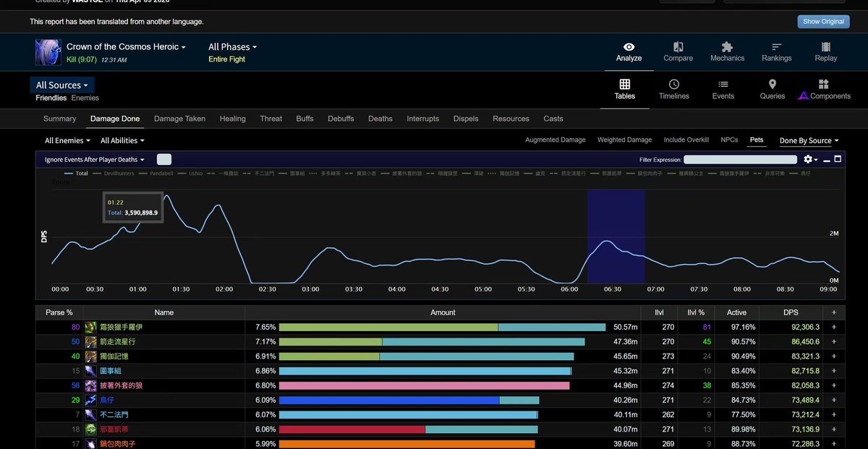
Task: Open the Analyze view icon
Action: click(629, 46)
